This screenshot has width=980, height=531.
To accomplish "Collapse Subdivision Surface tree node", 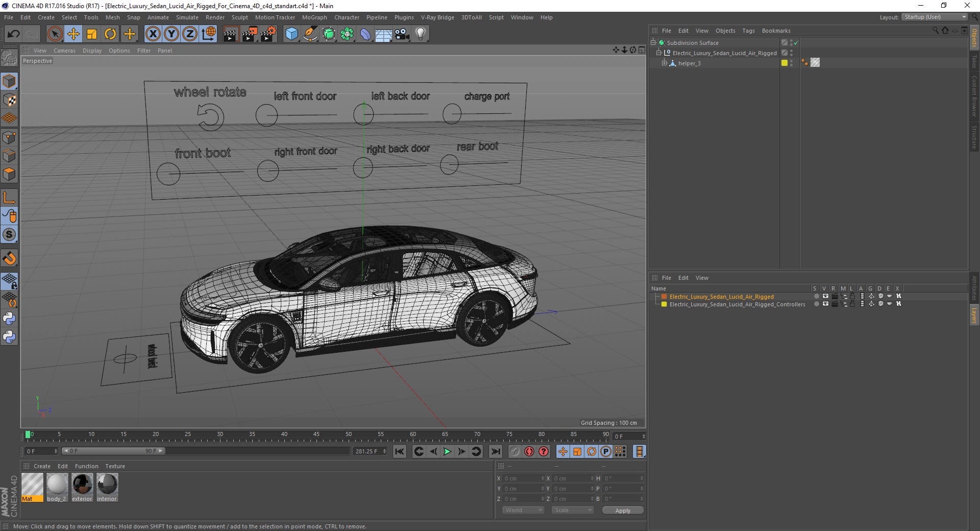I will (653, 43).
